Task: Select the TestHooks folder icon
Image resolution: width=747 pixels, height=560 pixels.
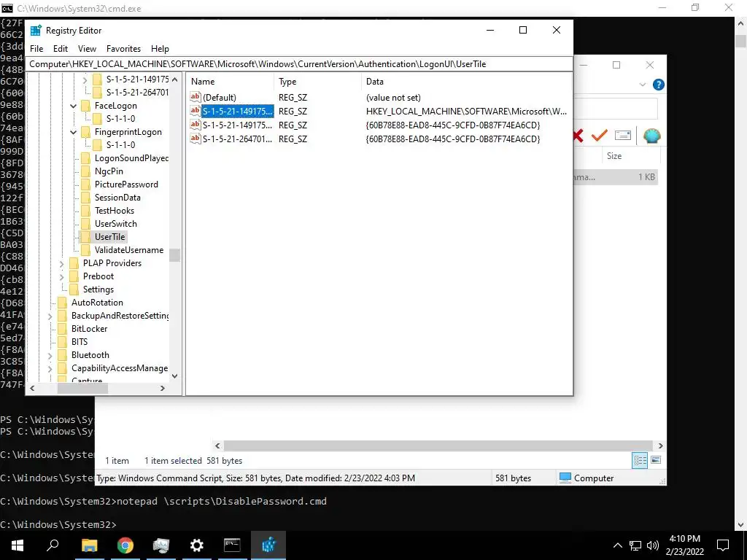Action: 86,211
